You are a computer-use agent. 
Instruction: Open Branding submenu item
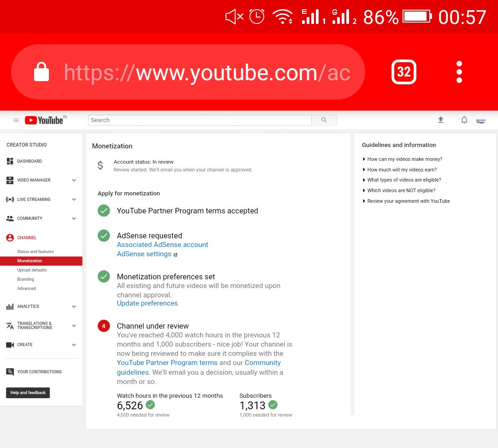pos(25,279)
